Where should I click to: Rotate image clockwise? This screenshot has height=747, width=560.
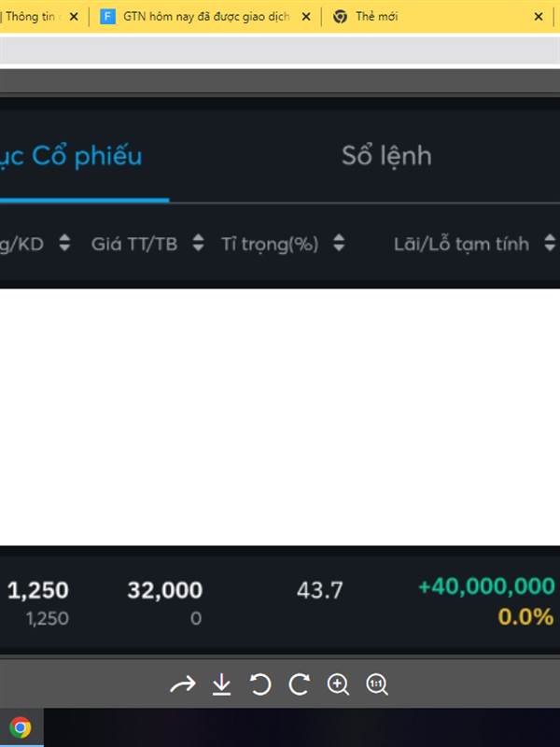(x=299, y=684)
